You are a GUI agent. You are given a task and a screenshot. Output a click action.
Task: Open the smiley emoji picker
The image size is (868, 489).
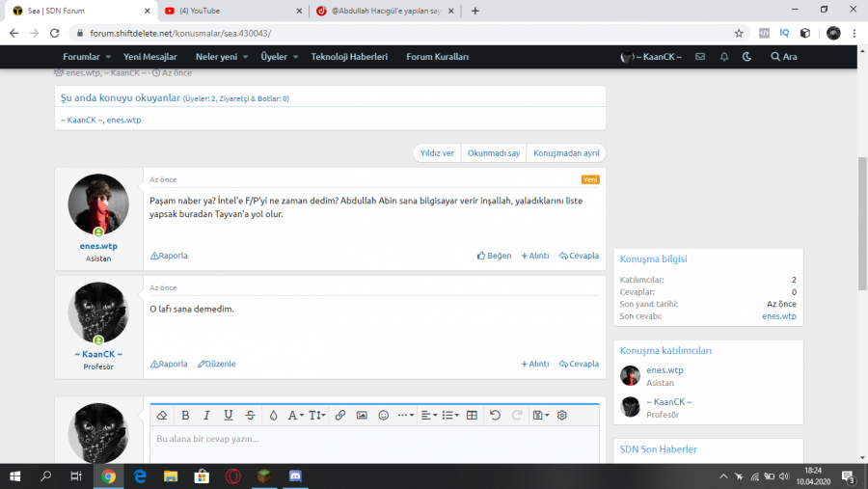[383, 416]
